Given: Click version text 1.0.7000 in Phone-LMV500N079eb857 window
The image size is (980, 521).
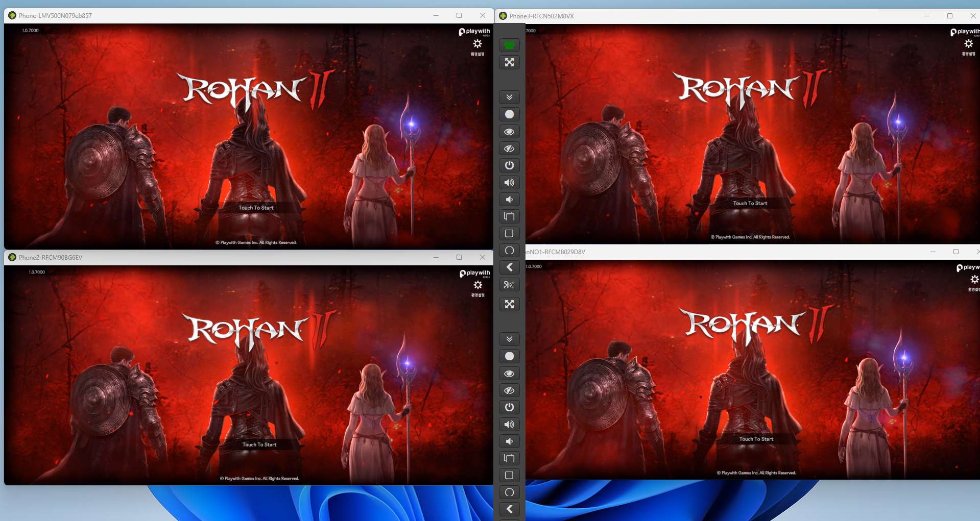Looking at the screenshot, I should tap(30, 31).
